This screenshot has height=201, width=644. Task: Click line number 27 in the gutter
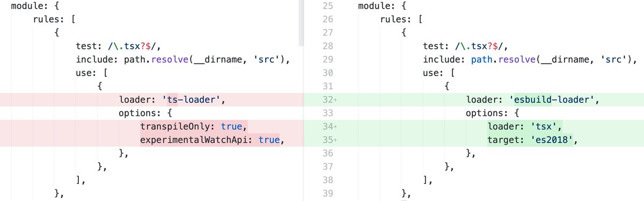tap(328, 33)
